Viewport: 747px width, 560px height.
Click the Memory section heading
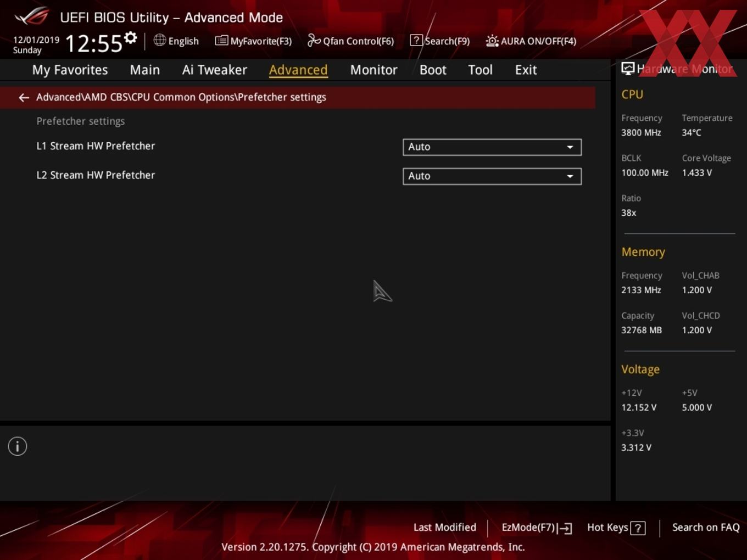643,252
